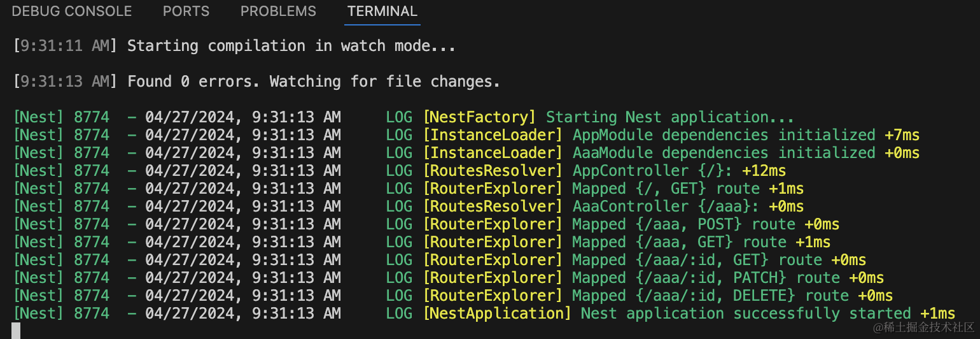Screen dimensions: 980x339
Task: Click the 'Found 0 errors' message
Action: 314,82
